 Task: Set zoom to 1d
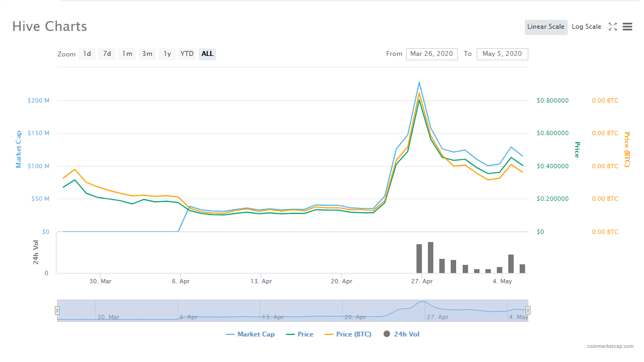(x=87, y=54)
